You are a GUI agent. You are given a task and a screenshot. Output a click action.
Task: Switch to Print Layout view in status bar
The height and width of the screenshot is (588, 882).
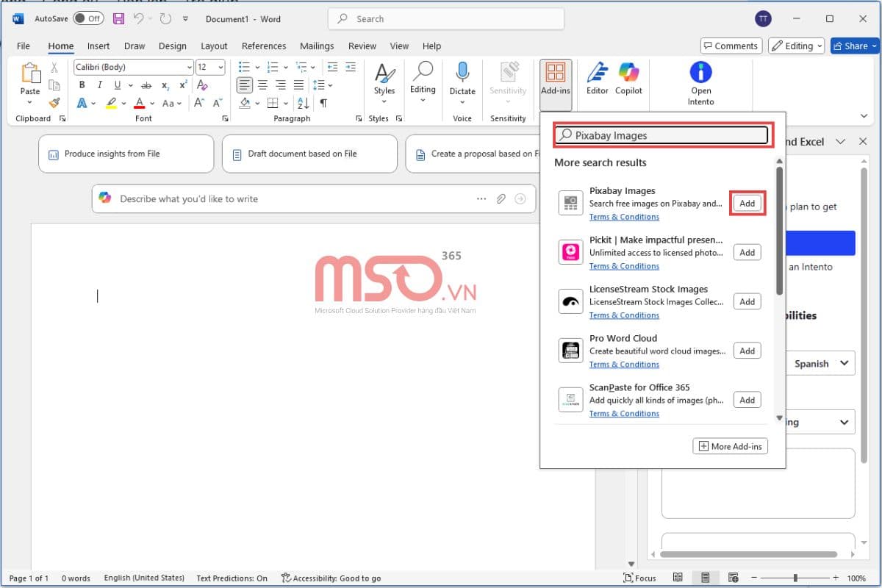point(705,578)
